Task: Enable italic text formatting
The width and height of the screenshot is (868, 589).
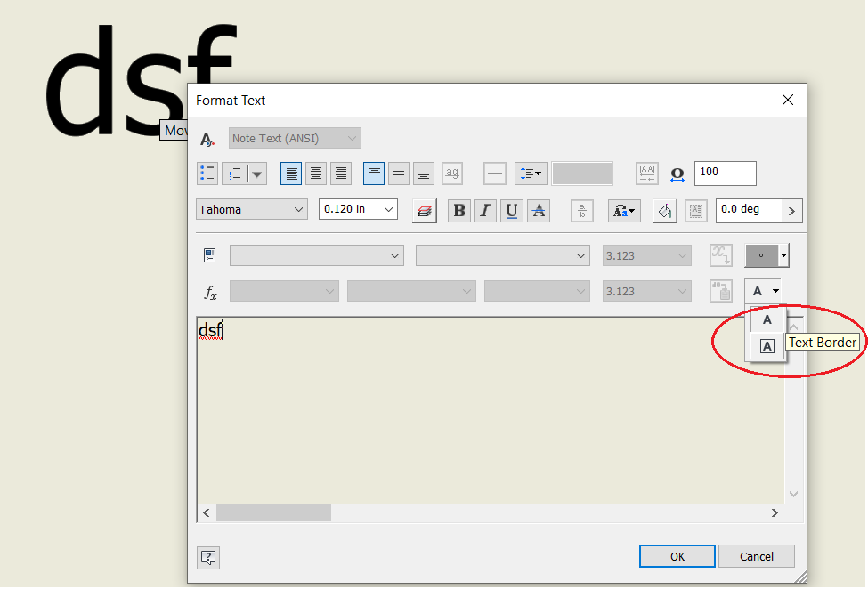Action: (x=485, y=211)
